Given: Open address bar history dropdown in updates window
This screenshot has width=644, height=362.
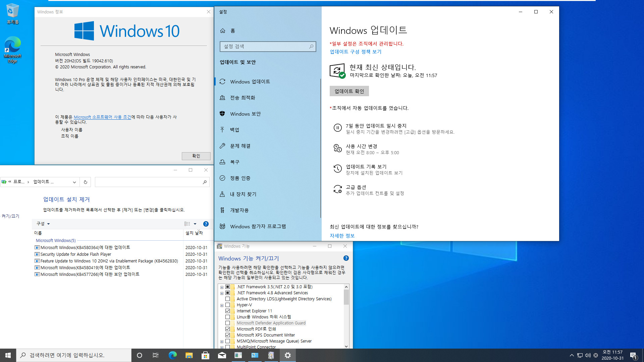Looking at the screenshot, I should [74, 182].
